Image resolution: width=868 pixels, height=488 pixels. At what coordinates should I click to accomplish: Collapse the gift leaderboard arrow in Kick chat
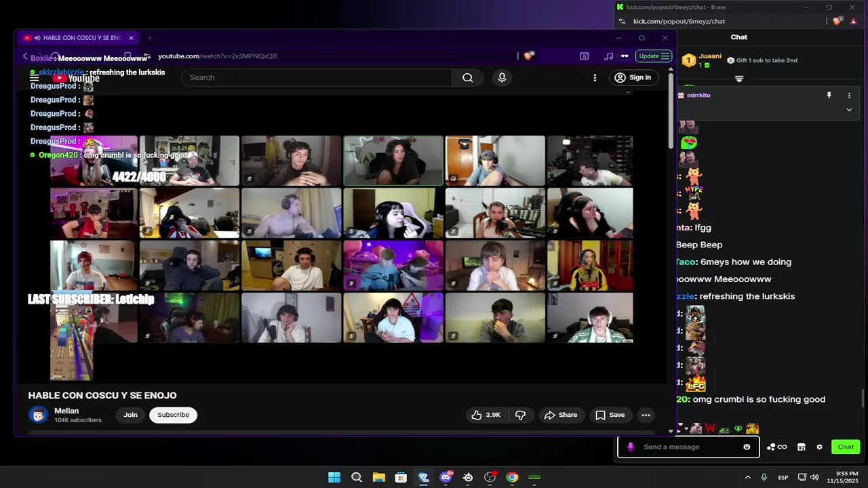[739, 79]
